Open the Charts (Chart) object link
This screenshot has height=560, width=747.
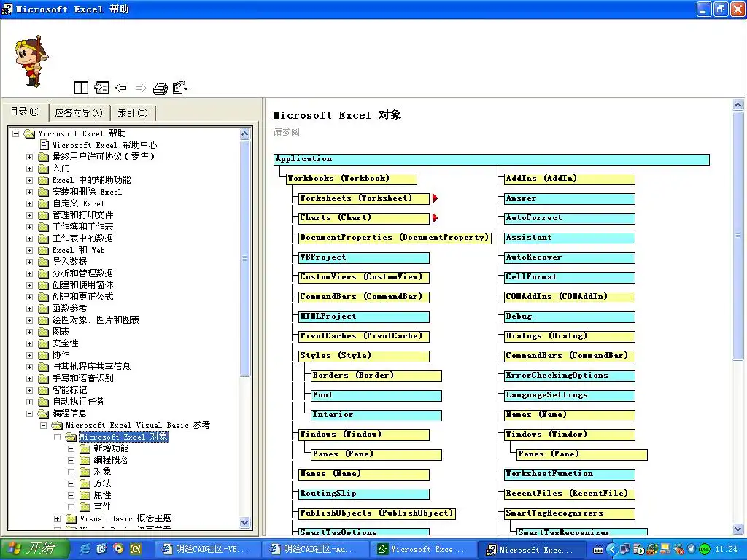coord(365,218)
